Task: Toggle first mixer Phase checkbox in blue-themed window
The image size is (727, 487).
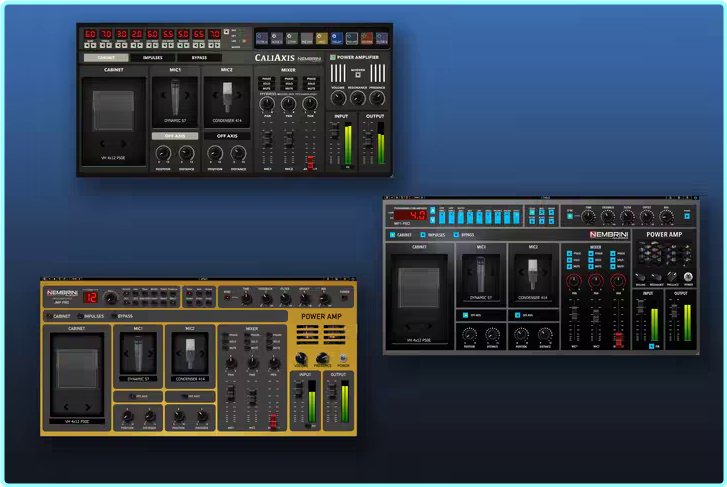Action: (569, 254)
